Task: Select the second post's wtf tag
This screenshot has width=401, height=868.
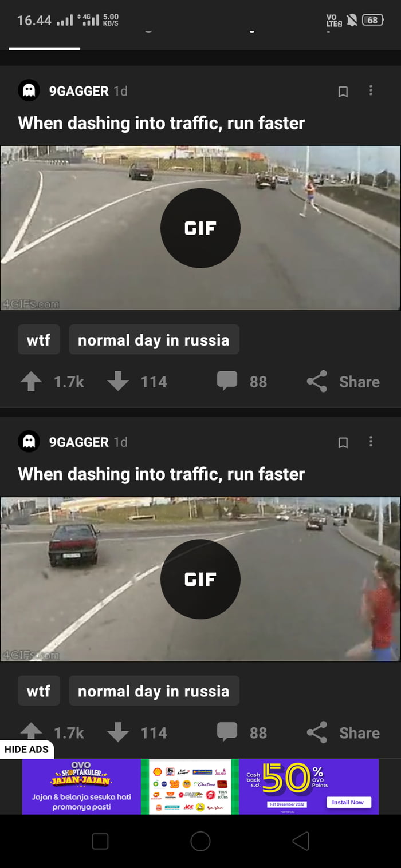Action: [39, 691]
